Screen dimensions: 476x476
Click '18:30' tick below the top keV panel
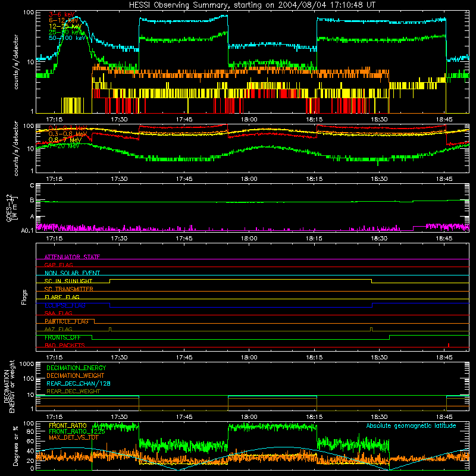coord(379,120)
